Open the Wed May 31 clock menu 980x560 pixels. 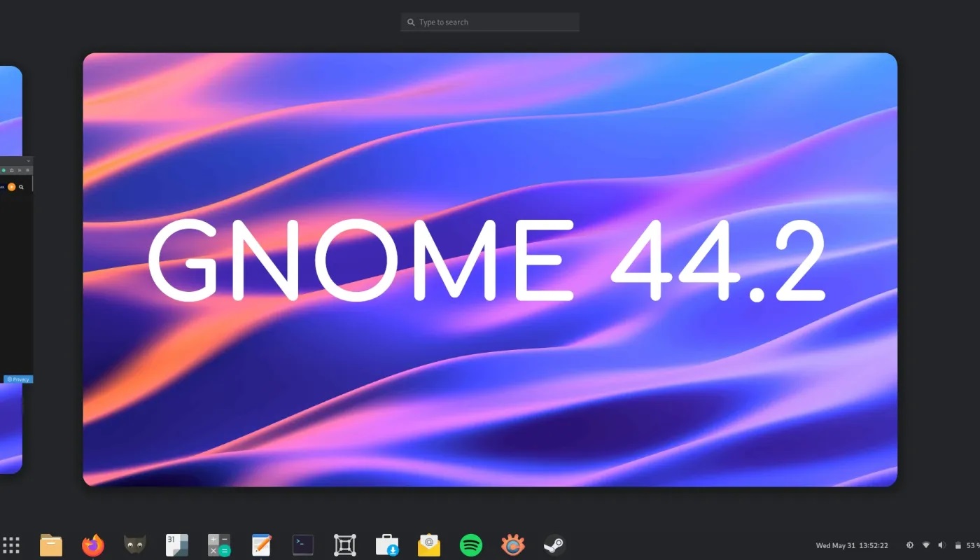click(852, 545)
